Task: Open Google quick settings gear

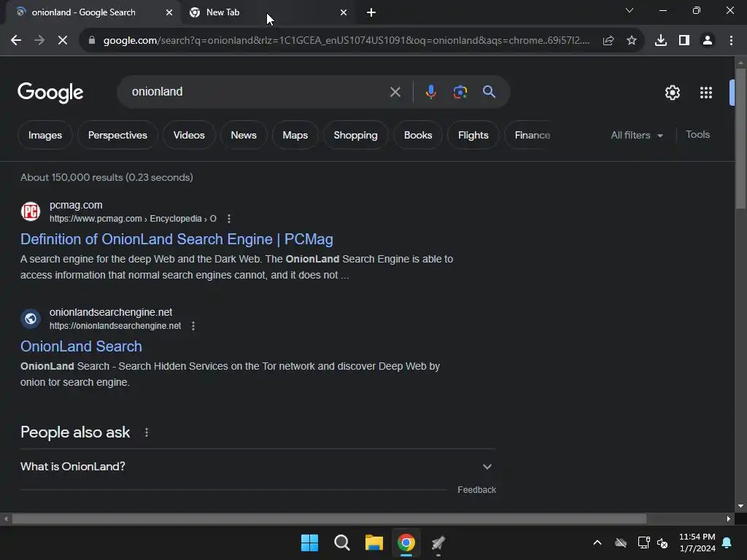Action: tap(672, 93)
